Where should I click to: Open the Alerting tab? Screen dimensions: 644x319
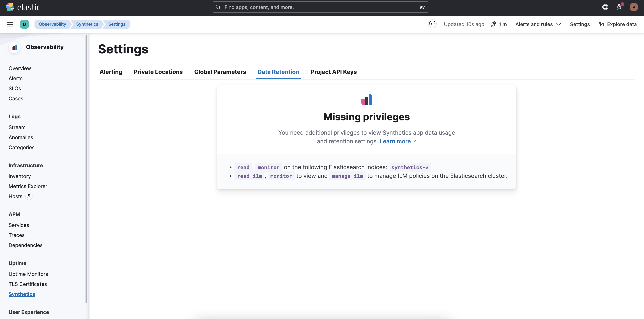(111, 72)
